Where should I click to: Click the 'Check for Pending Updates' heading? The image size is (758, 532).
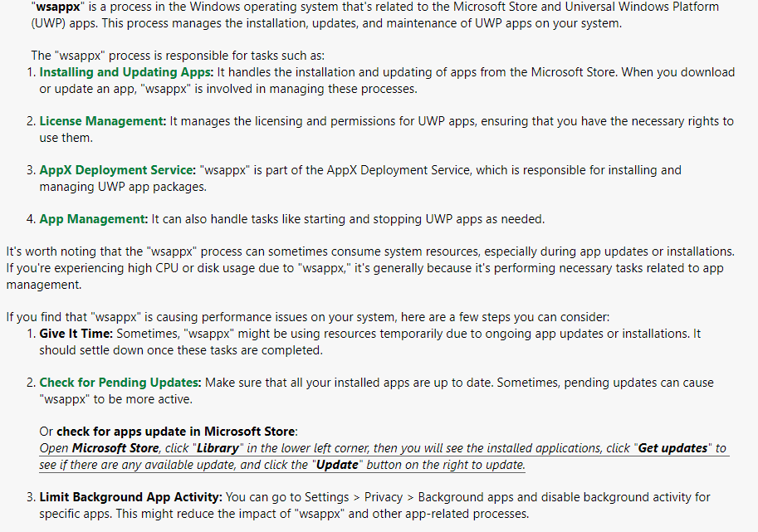(120, 383)
